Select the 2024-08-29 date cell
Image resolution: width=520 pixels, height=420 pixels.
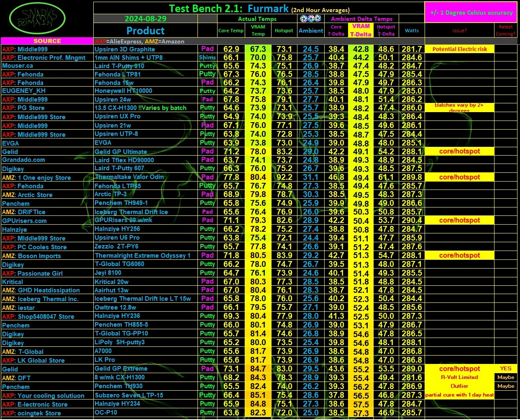(146, 18)
